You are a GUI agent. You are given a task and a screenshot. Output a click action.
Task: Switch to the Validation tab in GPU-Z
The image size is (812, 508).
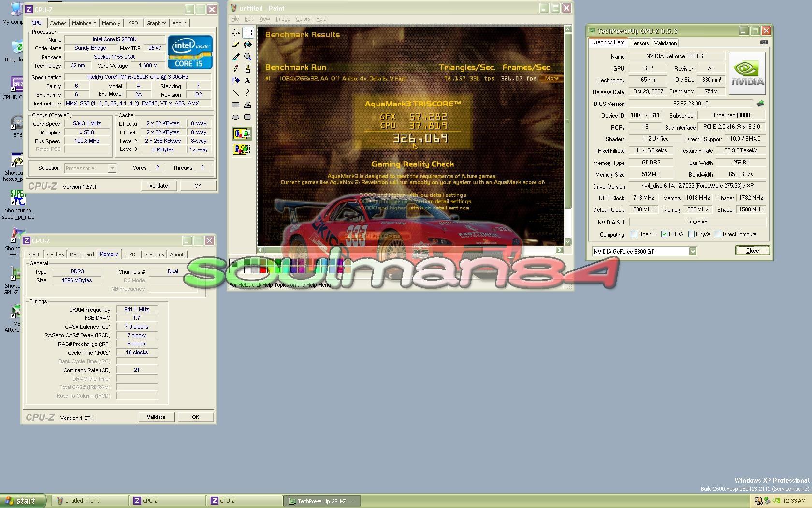coord(666,43)
